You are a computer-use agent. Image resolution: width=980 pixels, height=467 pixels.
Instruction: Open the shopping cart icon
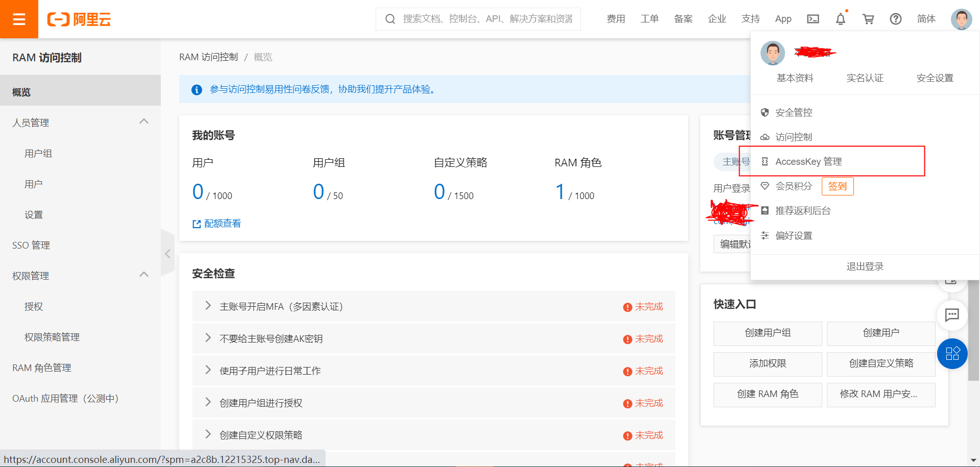868,19
